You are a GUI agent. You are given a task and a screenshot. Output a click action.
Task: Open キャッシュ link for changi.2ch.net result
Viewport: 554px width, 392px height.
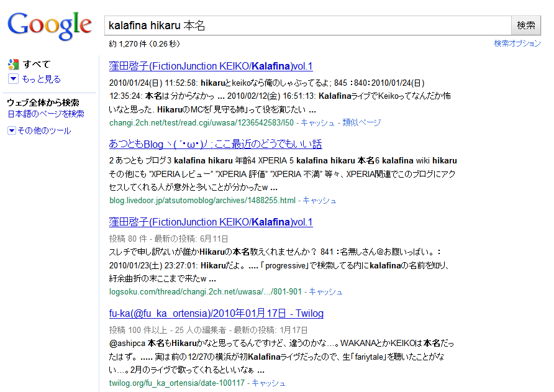[x=317, y=122]
